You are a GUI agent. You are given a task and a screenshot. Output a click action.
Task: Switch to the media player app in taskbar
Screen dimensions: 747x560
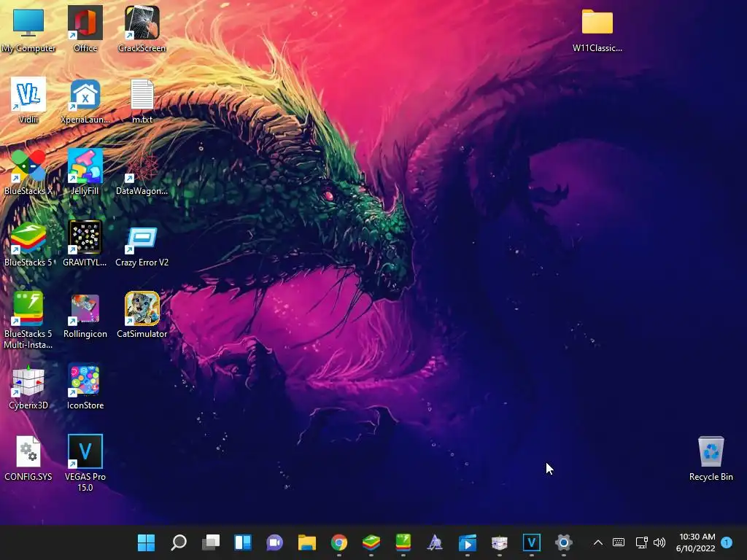tap(468, 542)
